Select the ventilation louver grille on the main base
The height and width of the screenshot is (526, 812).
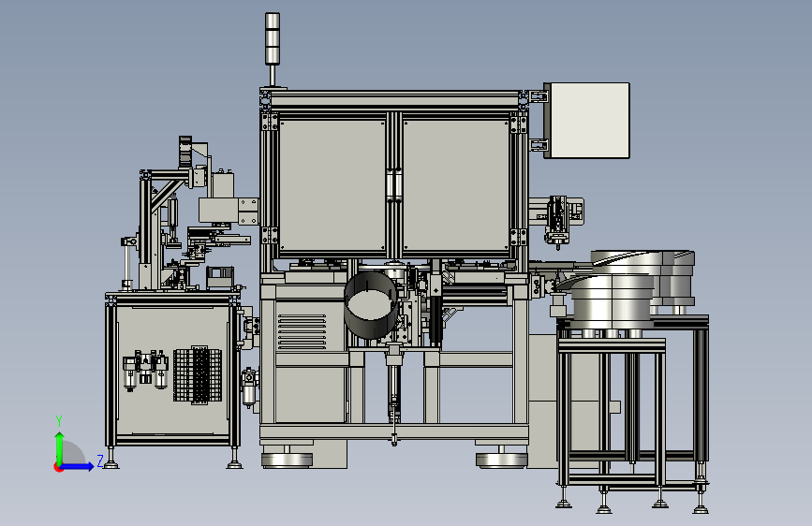pyautogui.click(x=302, y=332)
